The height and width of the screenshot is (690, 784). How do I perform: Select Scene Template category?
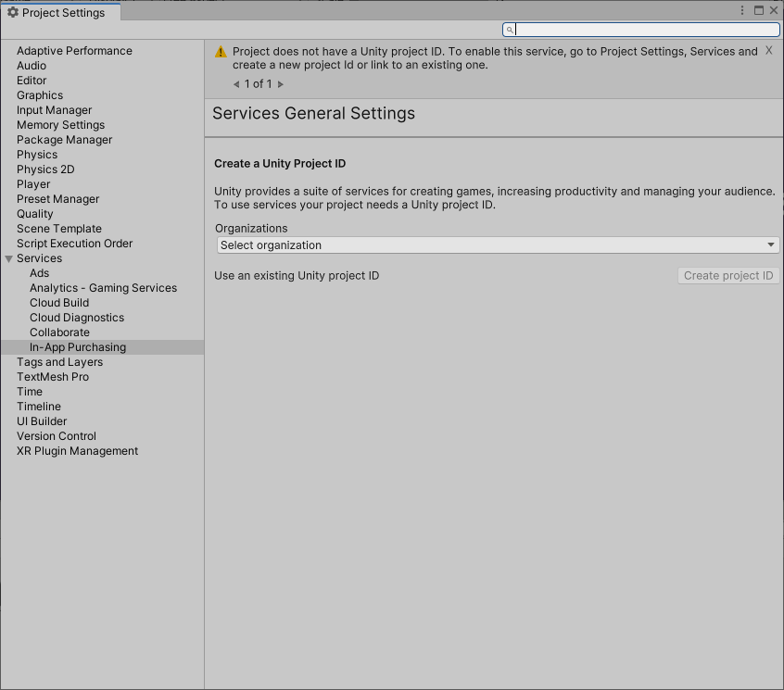pyautogui.click(x=59, y=229)
